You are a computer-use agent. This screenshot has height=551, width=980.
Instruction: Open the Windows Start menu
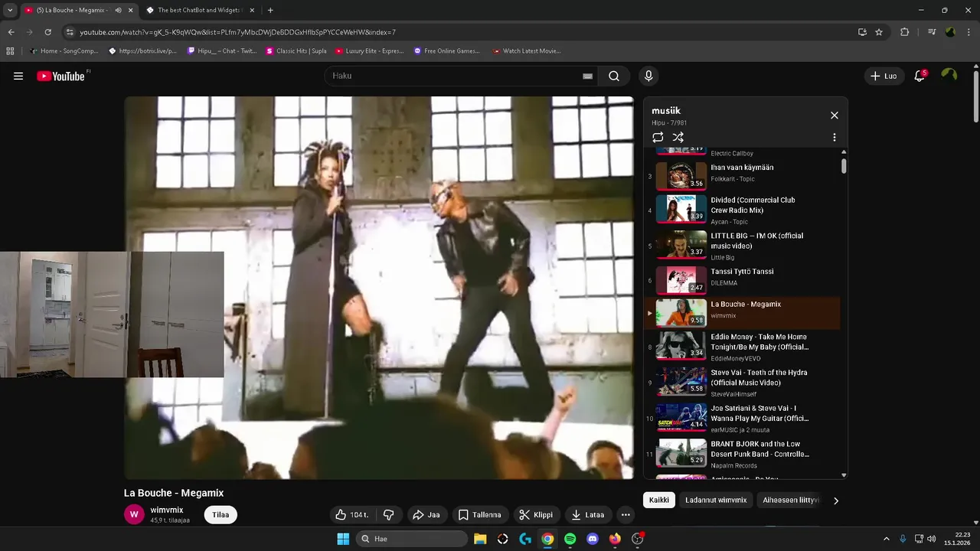pos(343,539)
